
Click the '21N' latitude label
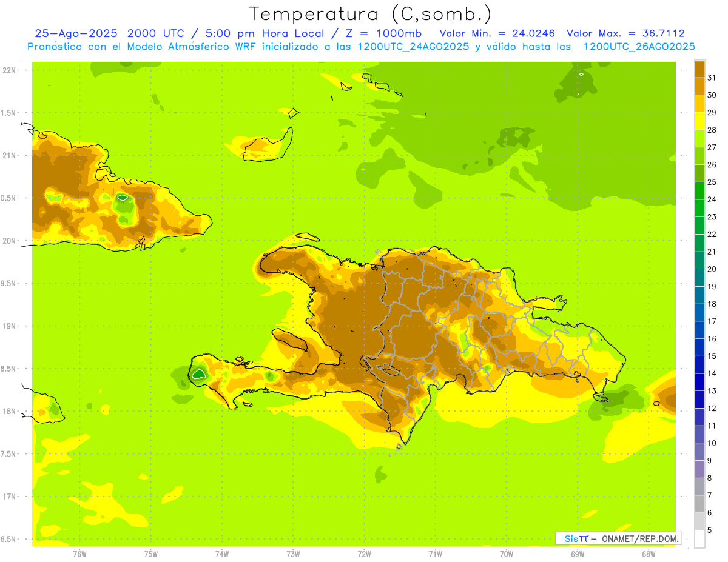click(8, 155)
